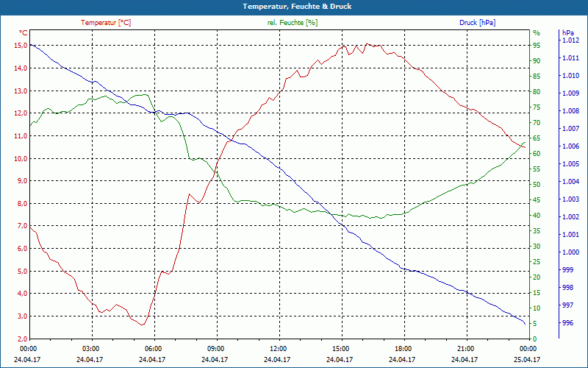Click the '°C' unit label on left axis

pyautogui.click(x=24, y=33)
